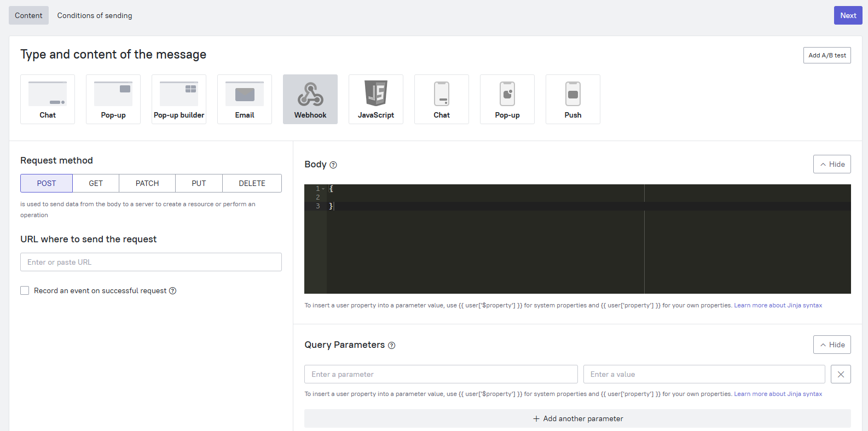
Task: Open the Query Parameters help icon
Action: [392, 345]
